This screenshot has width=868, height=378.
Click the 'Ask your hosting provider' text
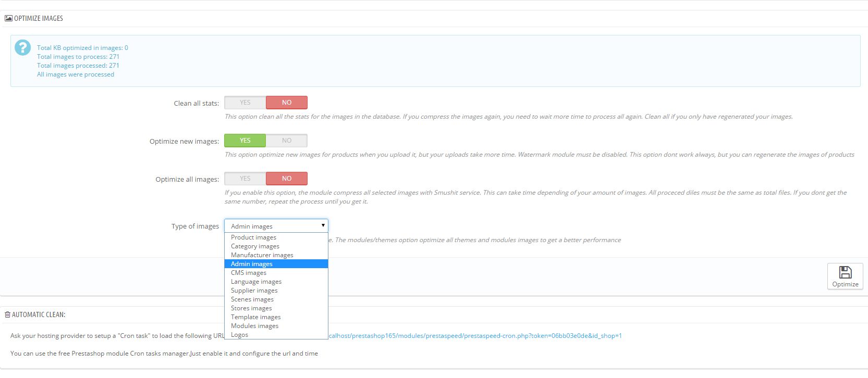[118, 336]
